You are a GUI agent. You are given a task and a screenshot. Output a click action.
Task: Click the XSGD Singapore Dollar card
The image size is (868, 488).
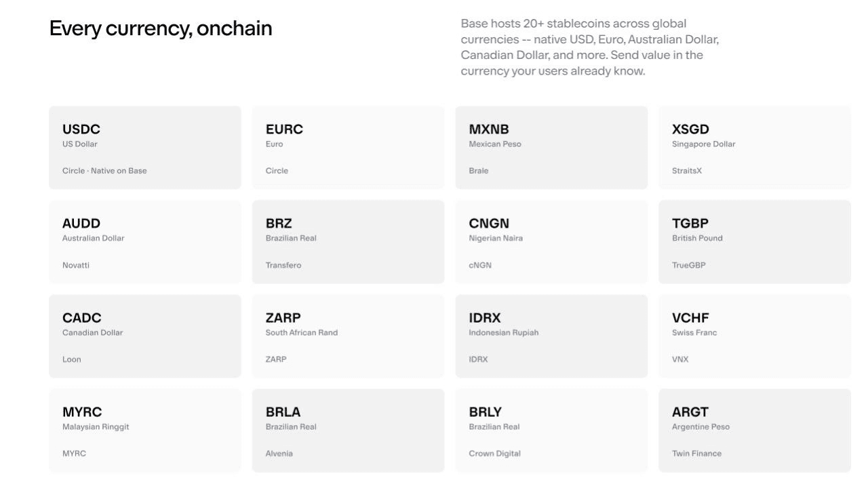(754, 147)
